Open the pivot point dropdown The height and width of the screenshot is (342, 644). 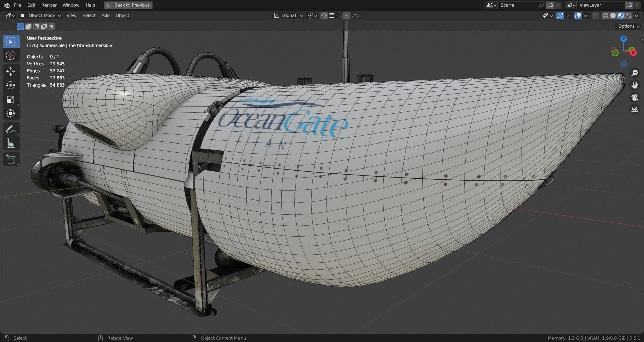coord(312,16)
